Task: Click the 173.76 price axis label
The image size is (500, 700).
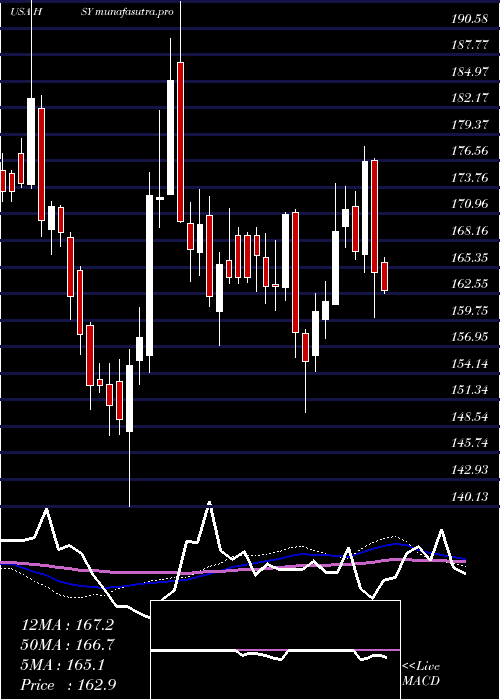Action: click(x=468, y=178)
